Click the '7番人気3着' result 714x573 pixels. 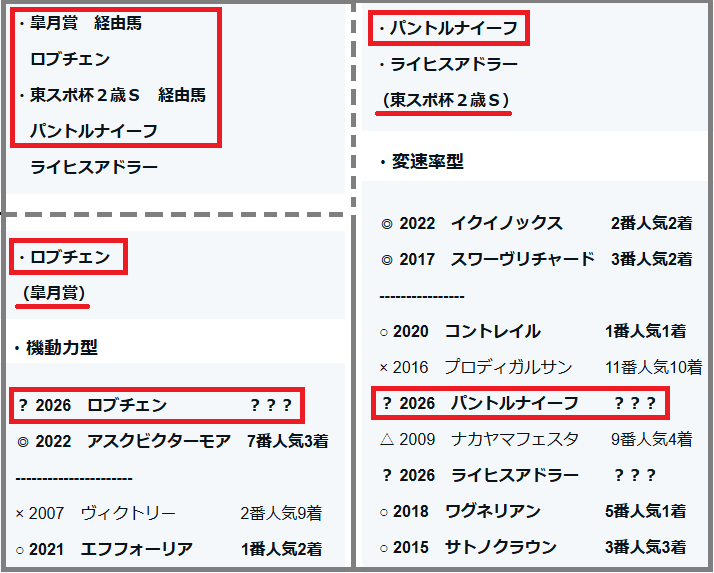(x=287, y=441)
